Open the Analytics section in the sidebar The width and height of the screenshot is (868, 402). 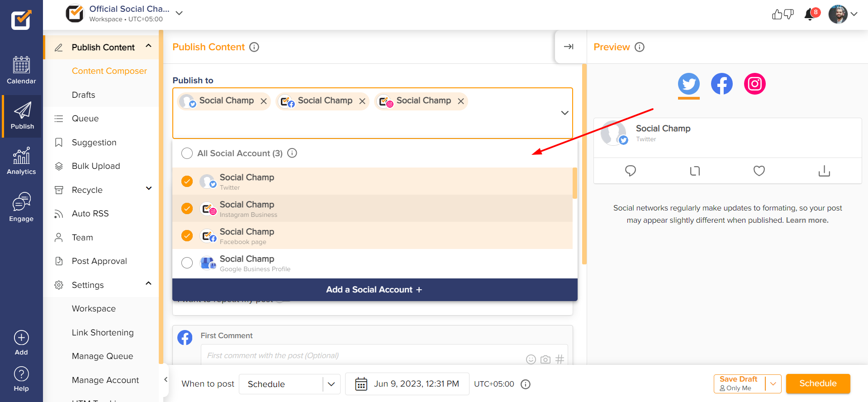click(x=21, y=161)
